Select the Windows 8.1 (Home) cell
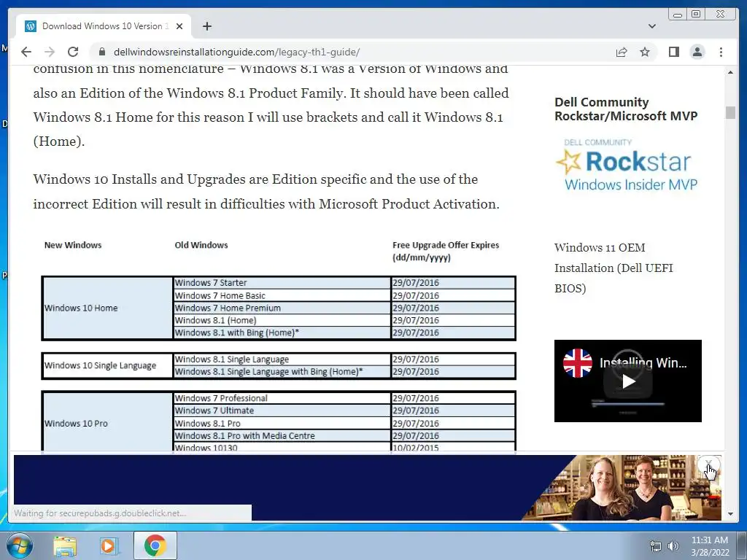 (282, 320)
